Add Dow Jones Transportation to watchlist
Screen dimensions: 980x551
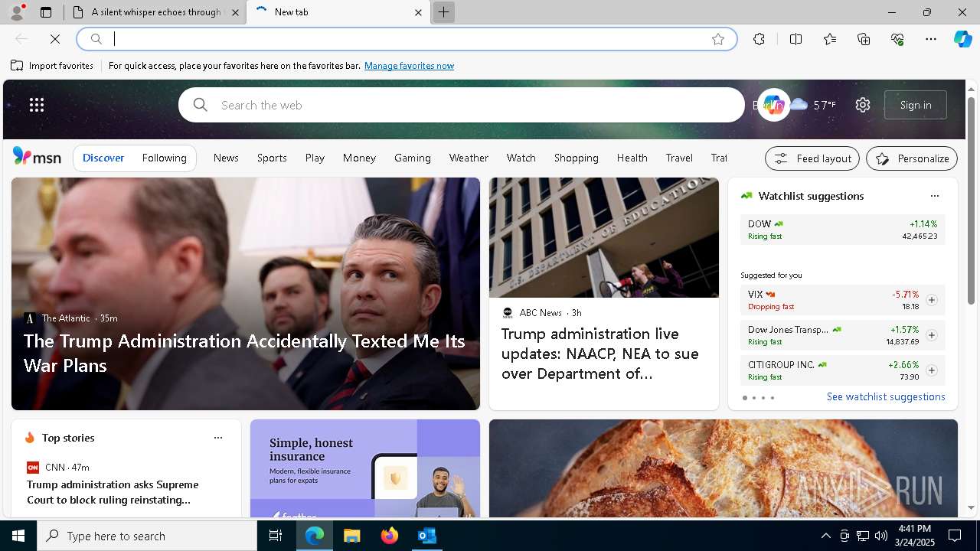(x=931, y=335)
